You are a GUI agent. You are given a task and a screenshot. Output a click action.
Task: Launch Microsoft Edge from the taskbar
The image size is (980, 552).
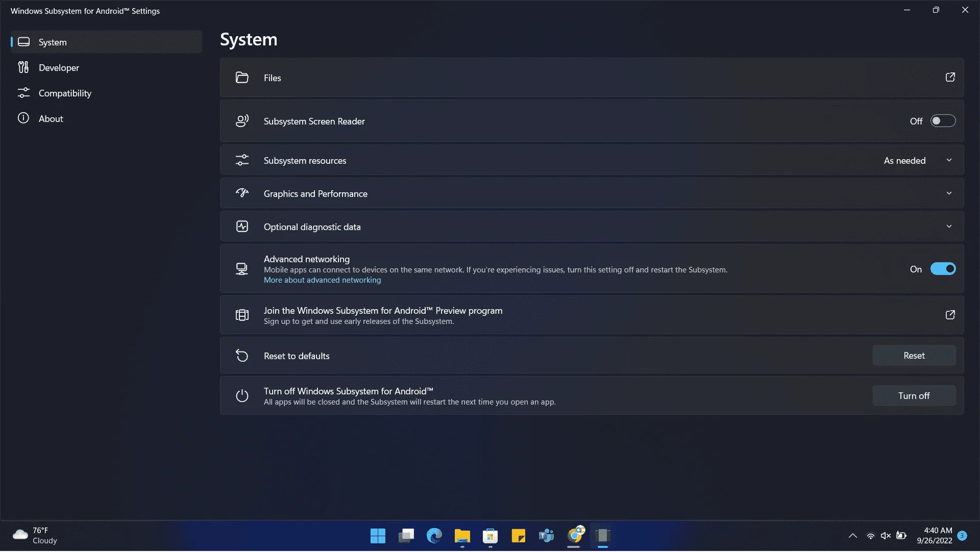click(434, 536)
